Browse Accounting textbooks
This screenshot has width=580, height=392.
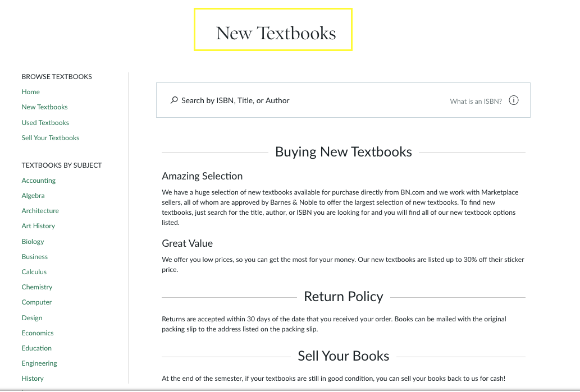[38, 180]
